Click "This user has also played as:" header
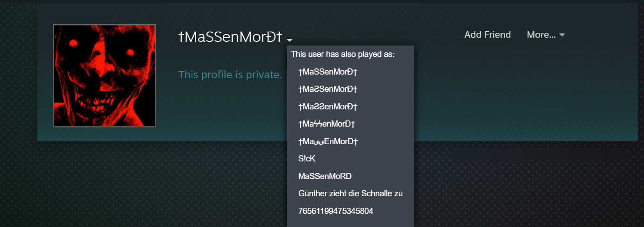The height and width of the screenshot is (227, 644). pyautogui.click(x=343, y=54)
